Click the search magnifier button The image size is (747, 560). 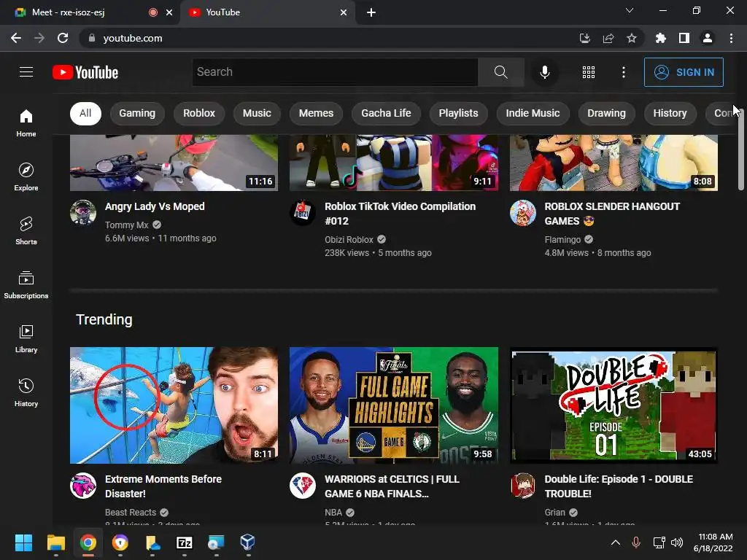pos(500,72)
